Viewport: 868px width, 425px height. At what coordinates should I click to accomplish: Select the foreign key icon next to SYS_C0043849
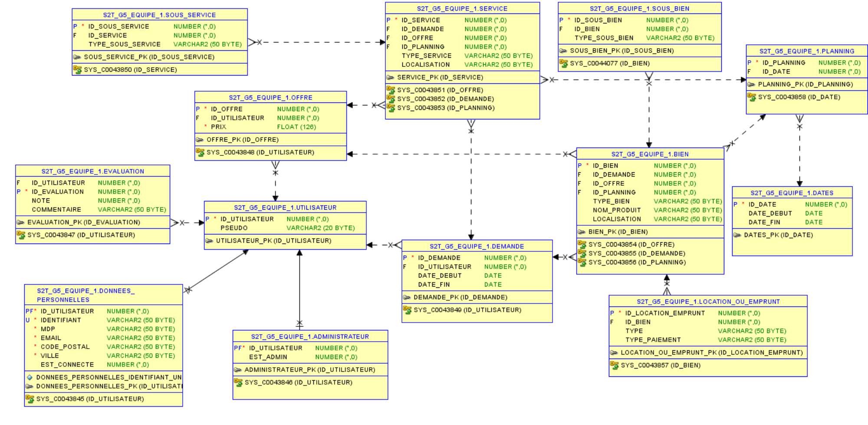tap(407, 310)
